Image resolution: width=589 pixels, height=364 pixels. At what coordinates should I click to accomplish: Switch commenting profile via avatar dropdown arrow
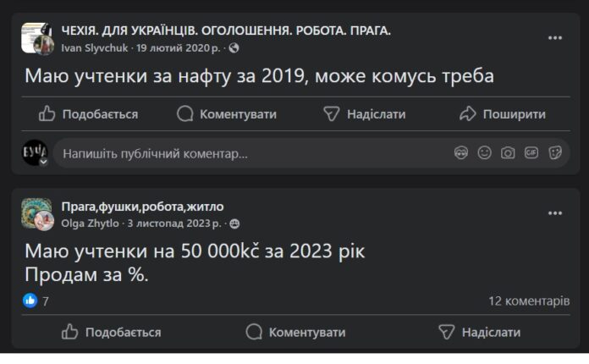[x=43, y=162]
